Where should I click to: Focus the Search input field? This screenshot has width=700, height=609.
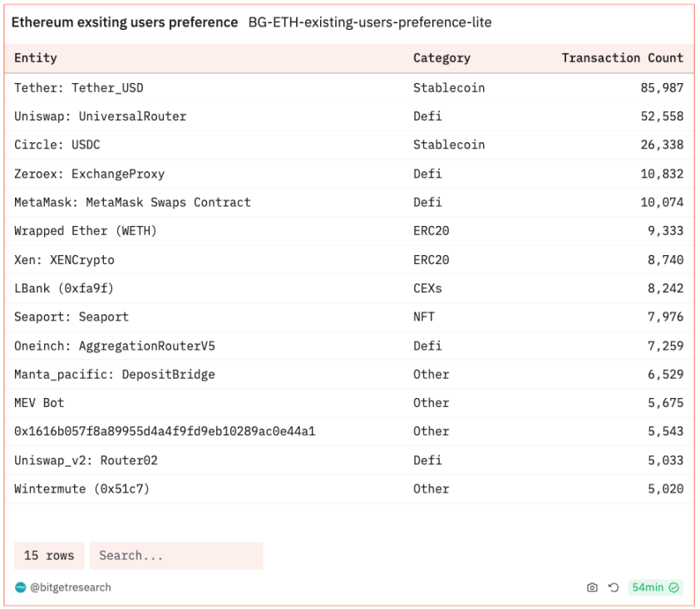(x=176, y=556)
